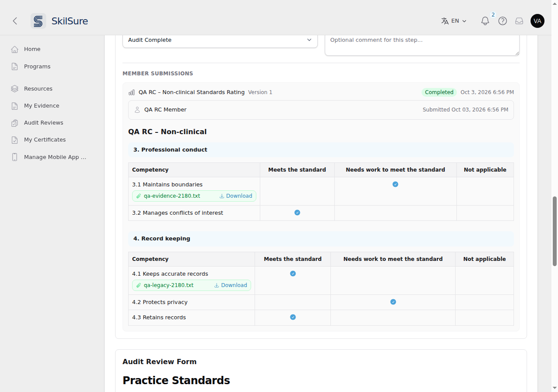This screenshot has width=558, height=392.
Task: Open the help question mark icon
Action: 503,21
